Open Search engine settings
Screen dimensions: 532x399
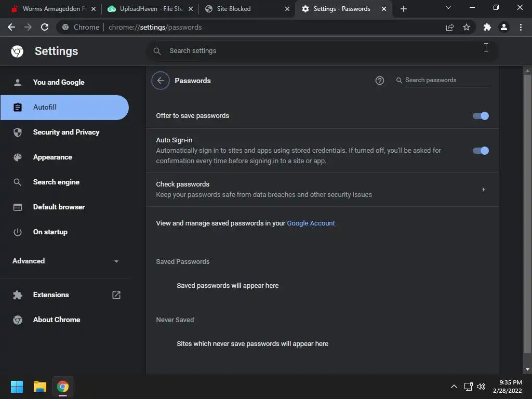click(64, 182)
